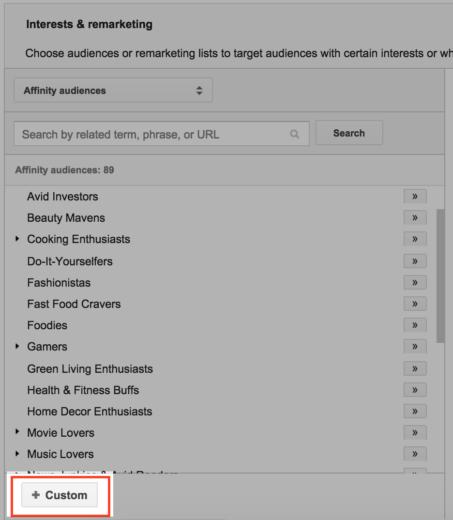Add Avid Investors with its arrow button
Screen dimensions: 453x520
point(415,196)
